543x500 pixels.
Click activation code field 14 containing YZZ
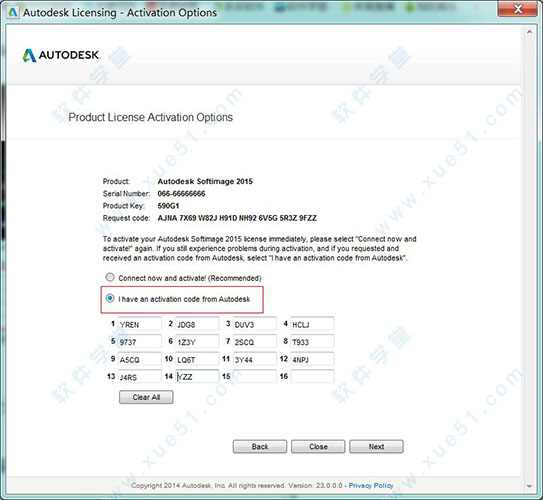(x=197, y=376)
